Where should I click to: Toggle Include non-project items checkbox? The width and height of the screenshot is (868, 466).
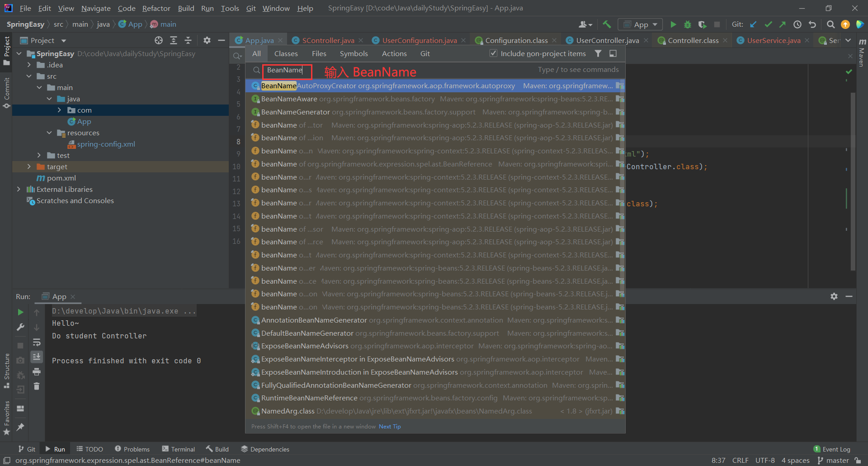494,53
